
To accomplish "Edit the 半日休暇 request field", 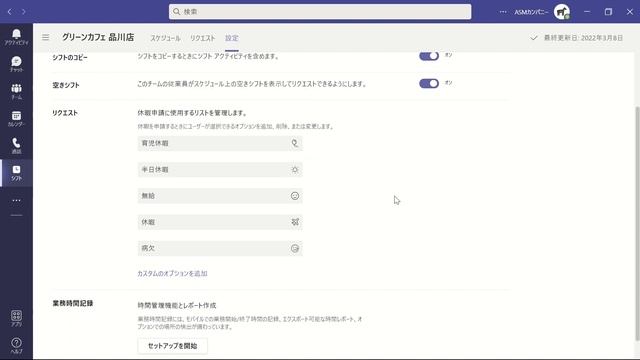I will (x=220, y=169).
